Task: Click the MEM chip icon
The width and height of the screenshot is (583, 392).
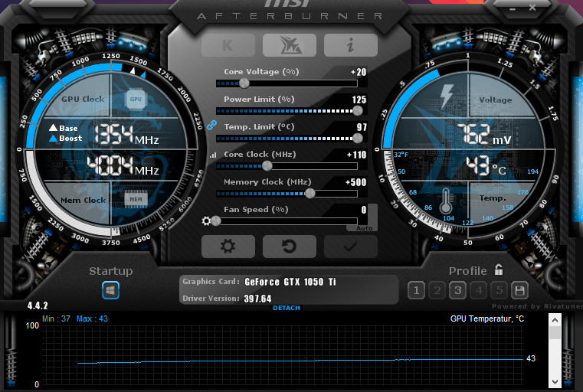Action: [x=136, y=200]
